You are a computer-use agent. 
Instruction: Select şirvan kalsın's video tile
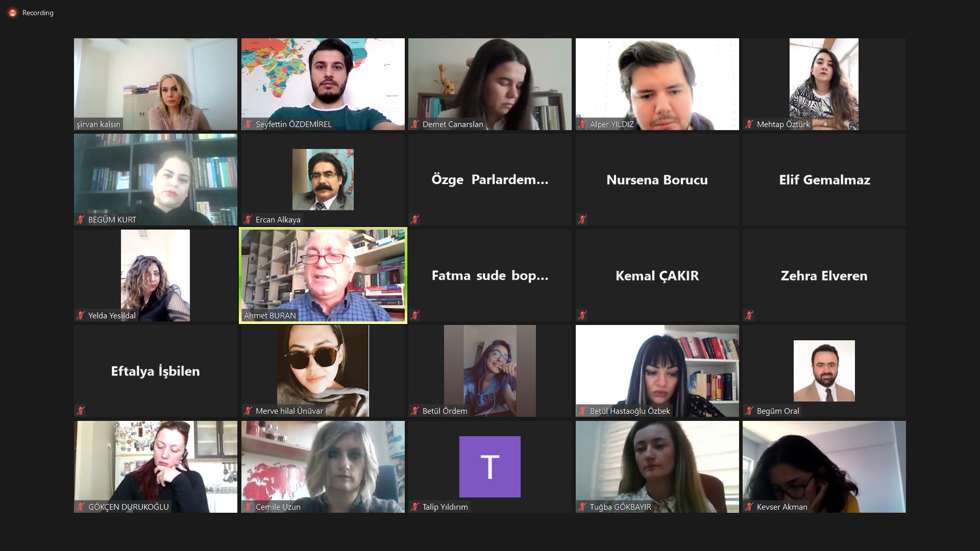(156, 84)
